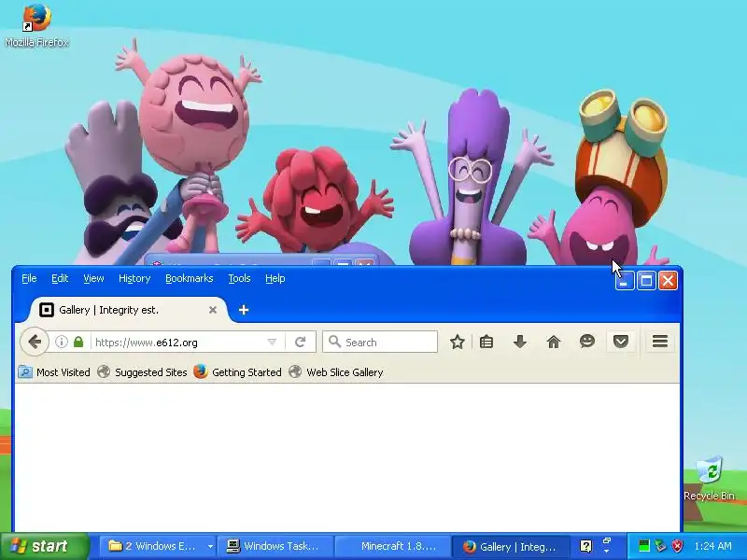Bookmark this page with the star icon
The image size is (747, 560).
pyautogui.click(x=458, y=342)
